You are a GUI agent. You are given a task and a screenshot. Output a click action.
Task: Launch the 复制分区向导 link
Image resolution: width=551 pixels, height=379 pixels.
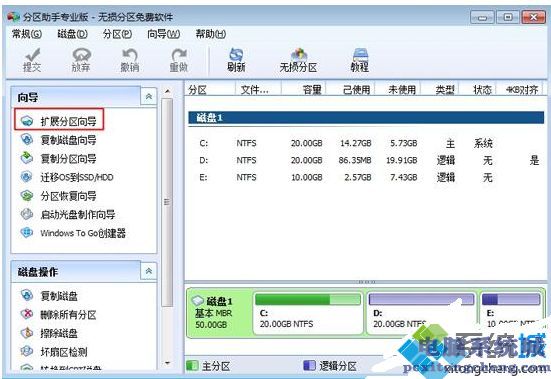(69, 159)
